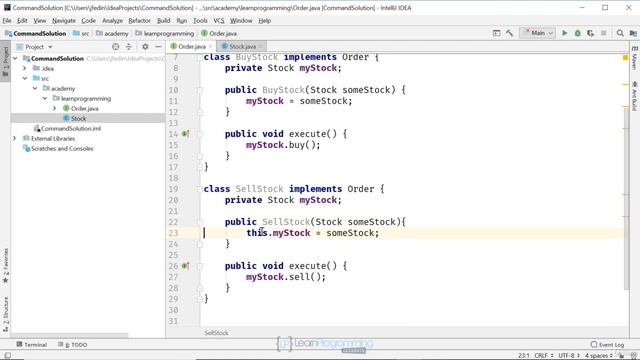
Task: Open the Event Log
Action: [x=607, y=344]
